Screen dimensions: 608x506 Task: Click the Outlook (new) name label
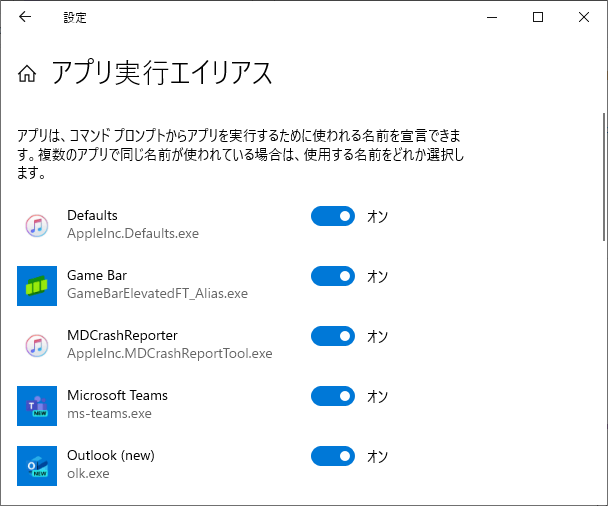pos(111,456)
